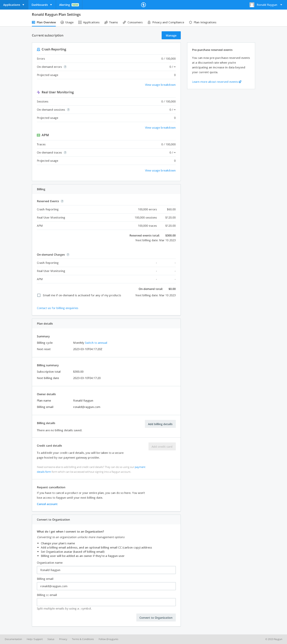Click the Plan Integrations icon
Screen dimensions: 287x644
(x=191, y=22)
